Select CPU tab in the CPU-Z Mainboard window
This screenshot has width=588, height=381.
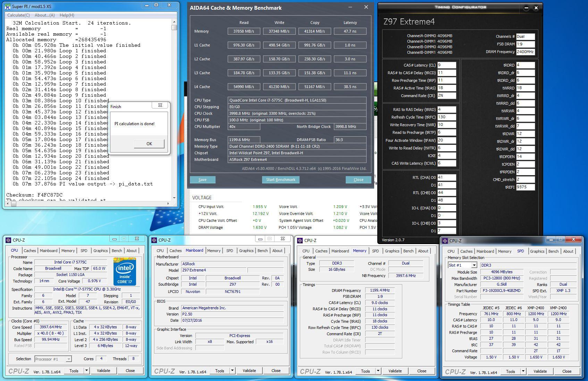[x=160, y=251]
